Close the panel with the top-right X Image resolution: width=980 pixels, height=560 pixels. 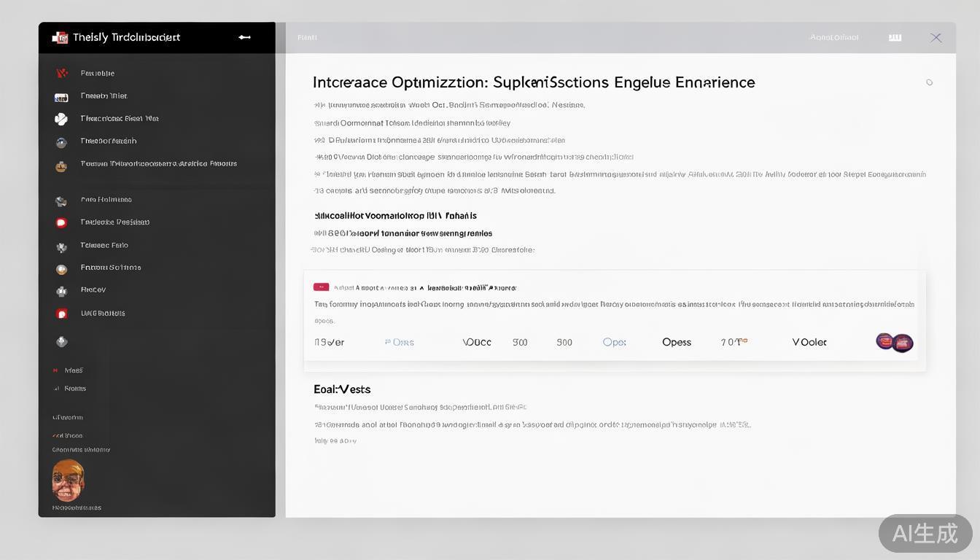pos(936,37)
